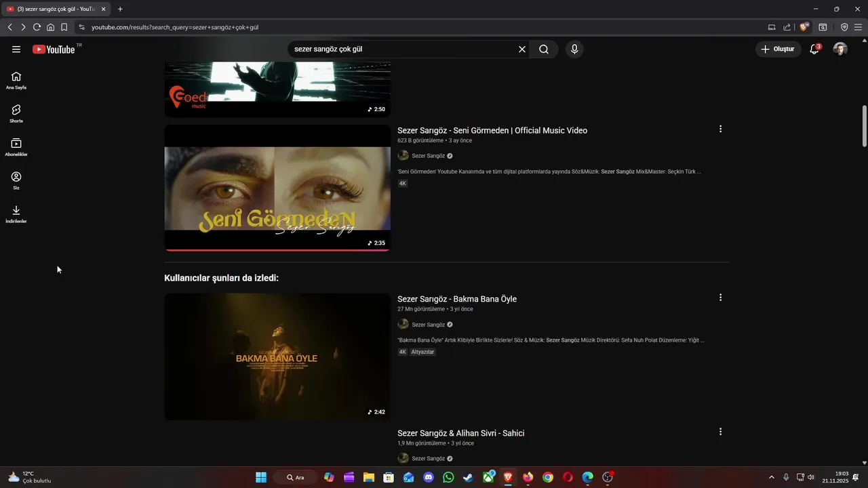868x488 pixels.
Task: Open account avatar menu
Action: pos(840,49)
